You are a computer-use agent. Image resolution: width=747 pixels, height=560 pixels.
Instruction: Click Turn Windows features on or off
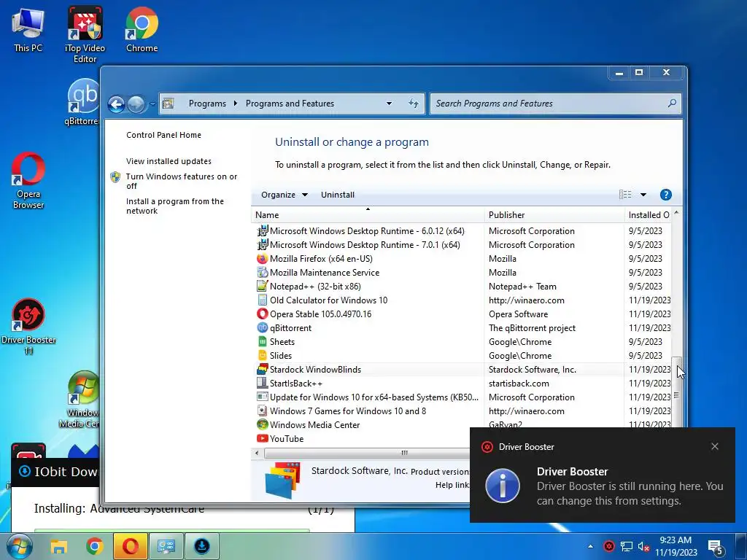(181, 181)
